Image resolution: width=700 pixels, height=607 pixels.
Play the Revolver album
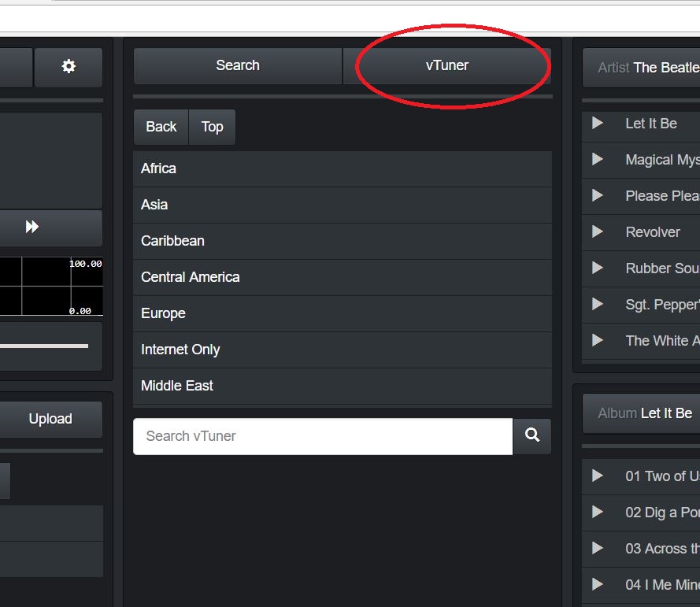click(x=598, y=231)
